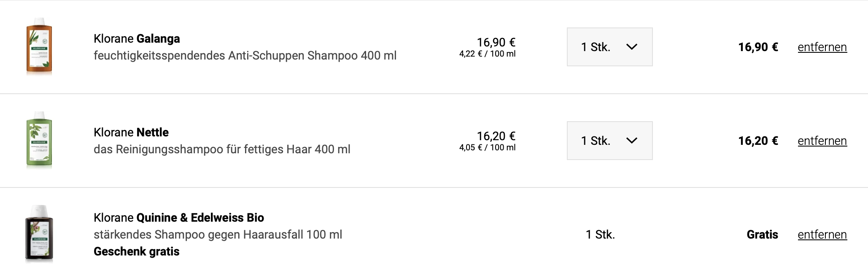Click the Shampoo gegen Haarausfall 100 ml description
The height and width of the screenshot is (277, 868).
tap(218, 235)
